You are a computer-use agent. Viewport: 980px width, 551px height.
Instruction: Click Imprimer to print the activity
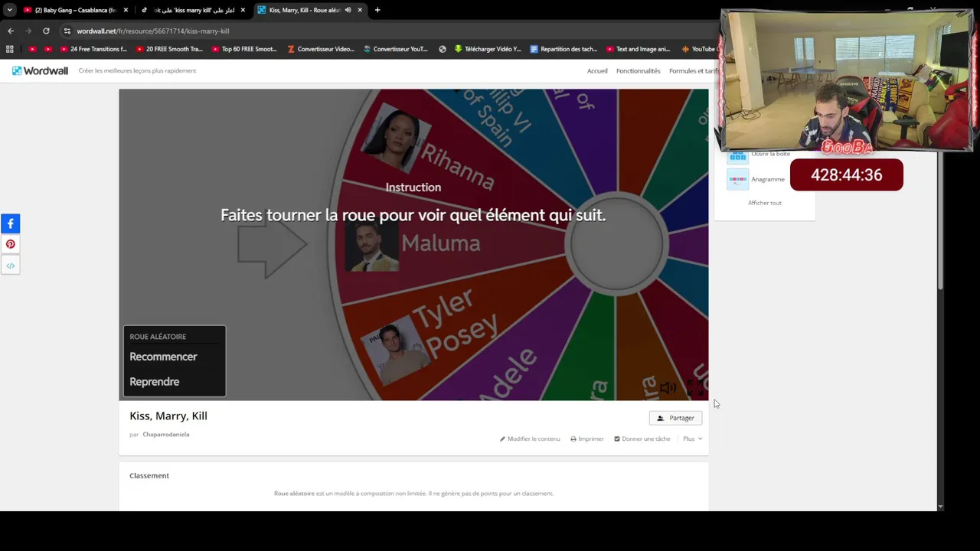tap(587, 439)
